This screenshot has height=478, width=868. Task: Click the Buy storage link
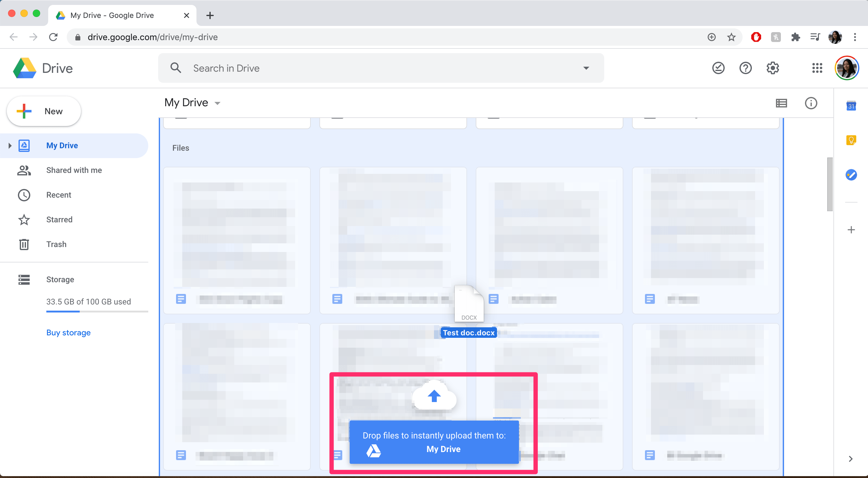(x=68, y=333)
